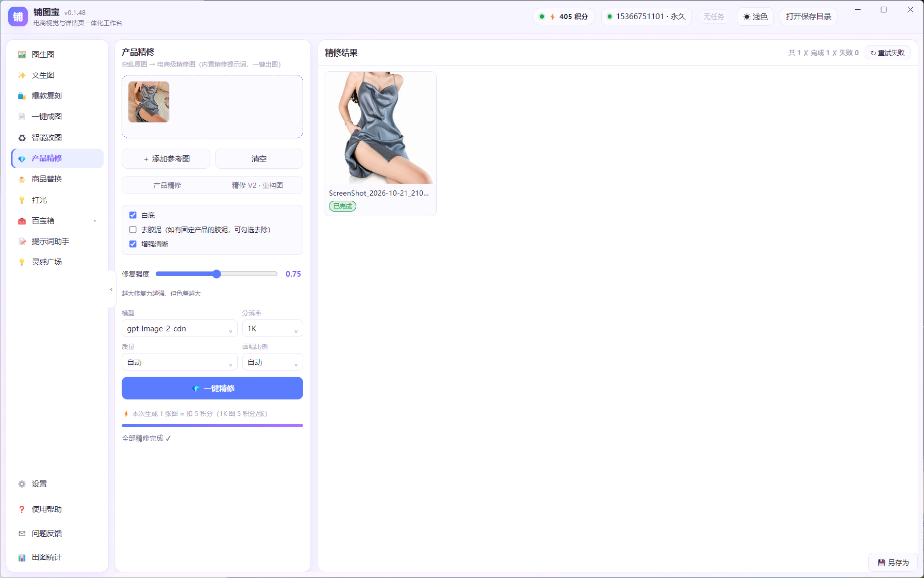Click the 使用帮助 question mark icon
The height and width of the screenshot is (578, 924).
tap(22, 509)
